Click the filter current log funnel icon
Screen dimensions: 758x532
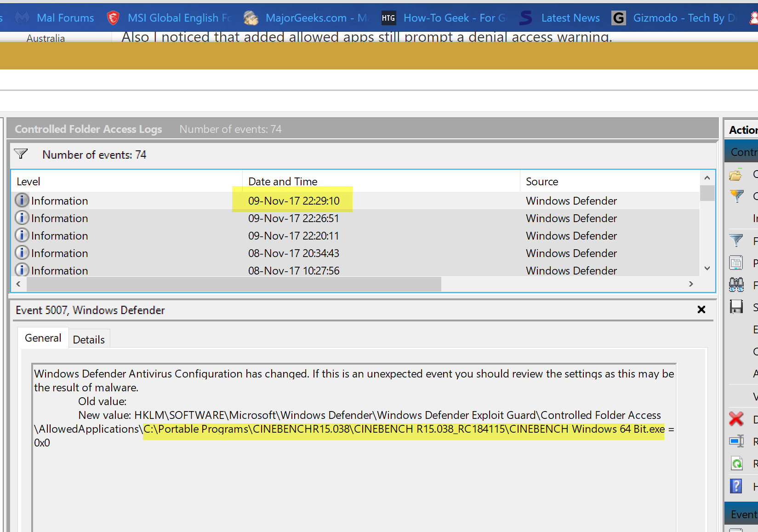pyautogui.click(x=736, y=240)
